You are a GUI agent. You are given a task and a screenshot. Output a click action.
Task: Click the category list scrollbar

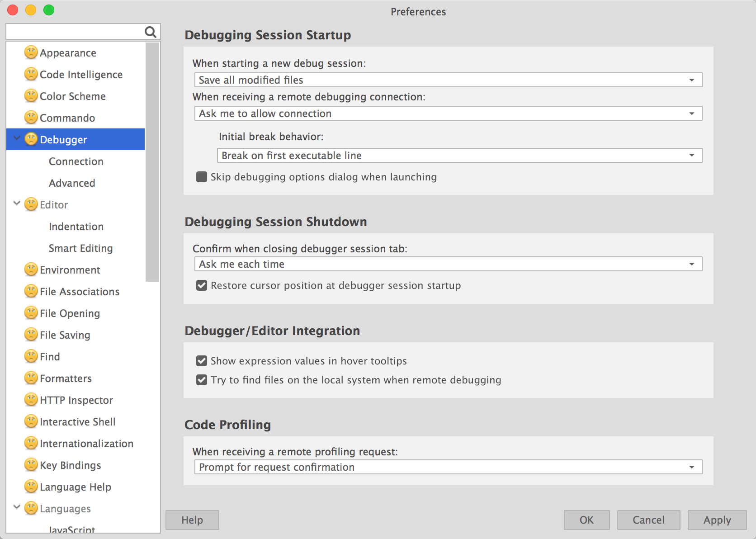click(x=152, y=162)
